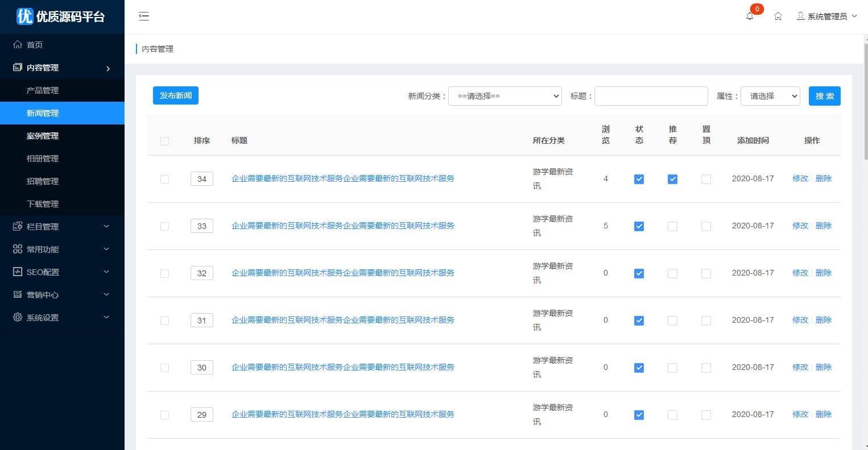Enable the 置顶 checkbox for row 33

[x=706, y=226]
